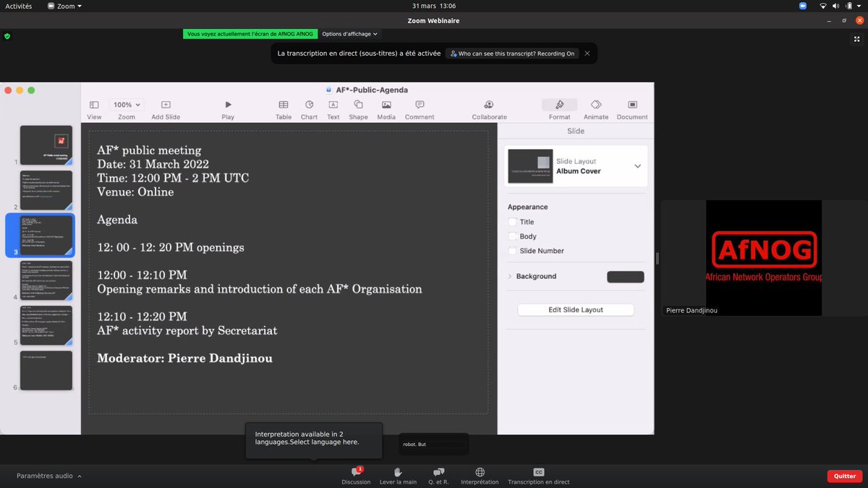The height and width of the screenshot is (488, 868).
Task: Open the Zoom percentage dropdown showing 100%
Action: click(x=127, y=105)
